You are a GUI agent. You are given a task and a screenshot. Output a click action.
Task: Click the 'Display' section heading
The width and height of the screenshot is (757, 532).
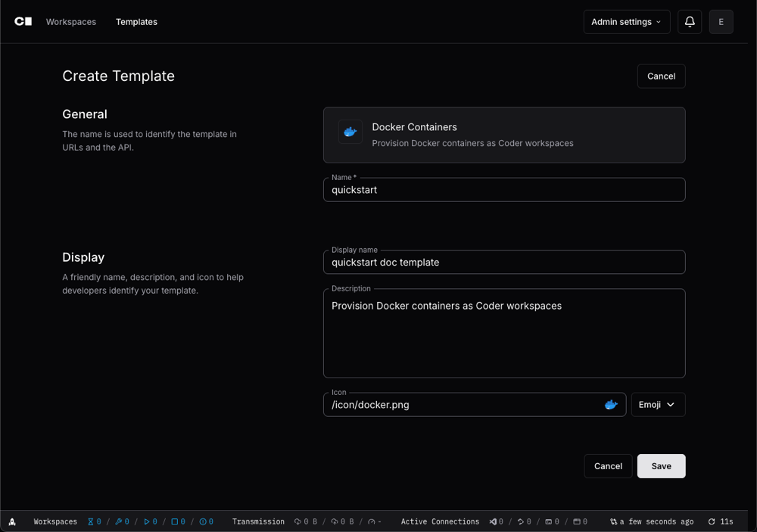click(83, 257)
